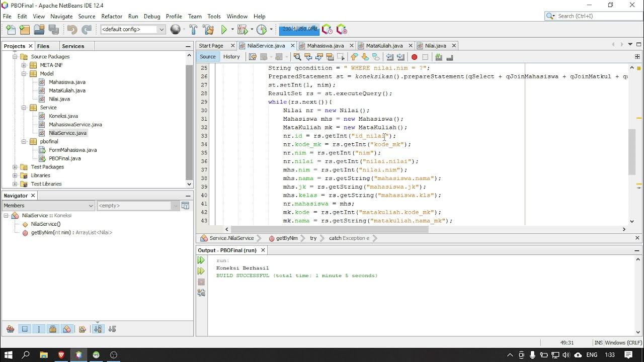Image resolution: width=644 pixels, height=362 pixels.
Task: Click Service.NilaiService in breadcrumb bar
Action: [x=231, y=238]
